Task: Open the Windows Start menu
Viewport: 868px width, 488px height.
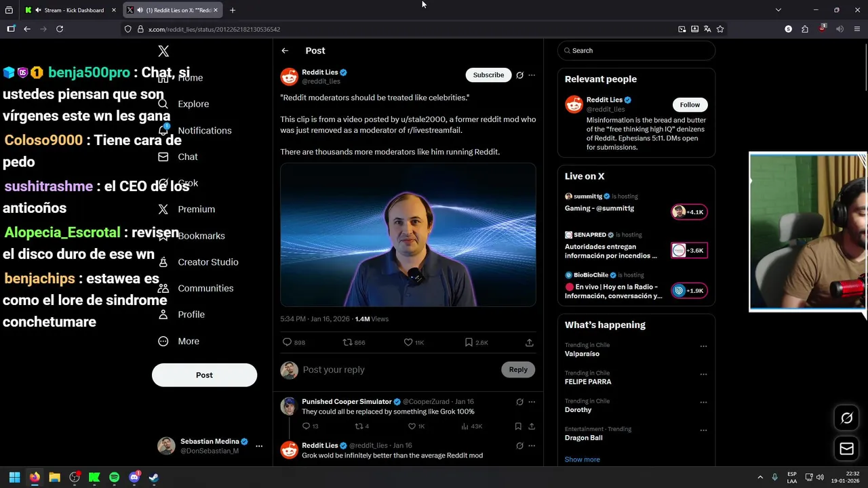Action: click(x=14, y=477)
